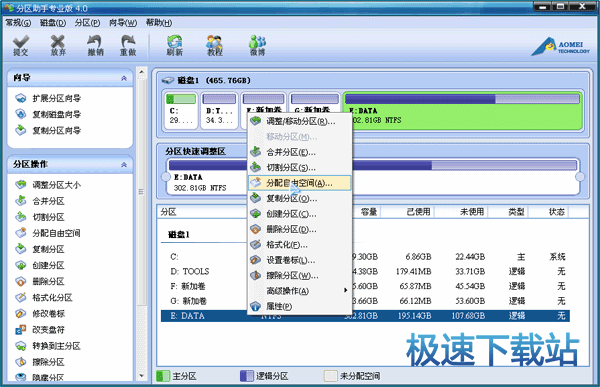The height and width of the screenshot is (387, 600).
Task: Select the E: DATA row in partition list
Action: tap(365, 316)
